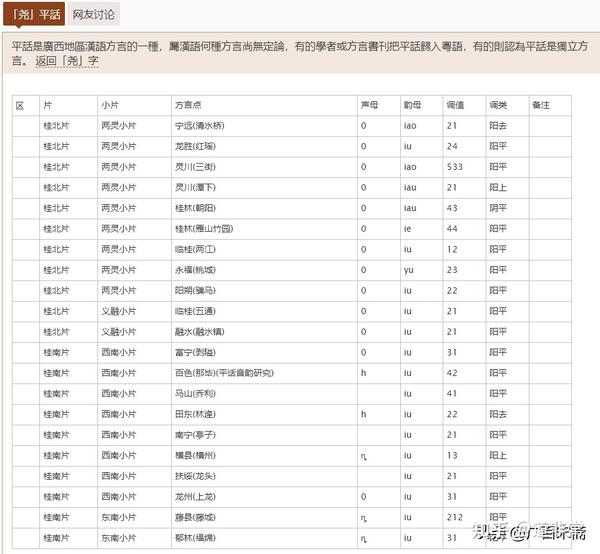Click tone value 212 in 藤县 row
Image resolution: width=600 pixels, height=554 pixels.
[455, 518]
